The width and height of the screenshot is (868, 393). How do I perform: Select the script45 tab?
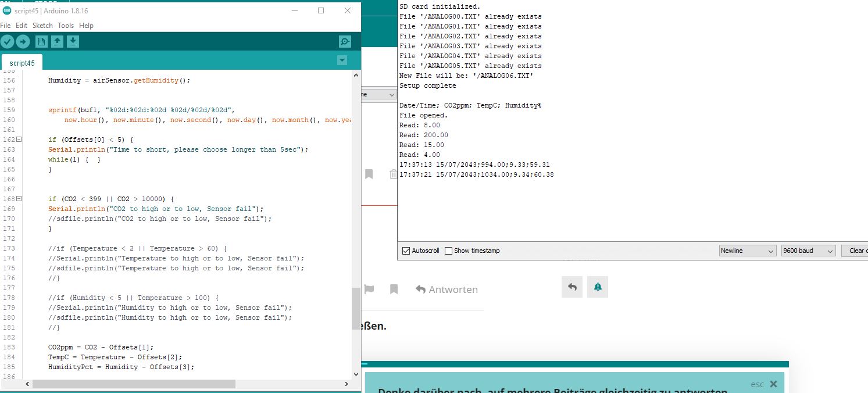[22, 63]
